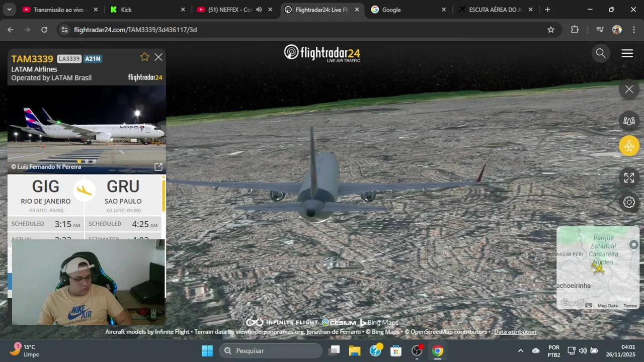This screenshot has height=362, width=644.
Task: Close the Kick tab
Action: pyautogui.click(x=183, y=10)
